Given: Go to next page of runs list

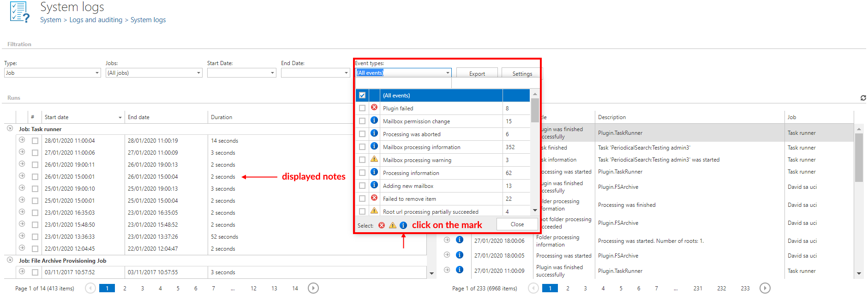Looking at the screenshot, I should (x=313, y=288).
